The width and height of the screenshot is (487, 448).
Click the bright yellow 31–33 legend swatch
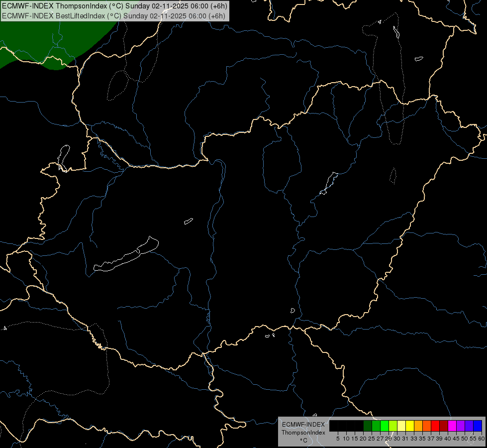(x=410, y=426)
